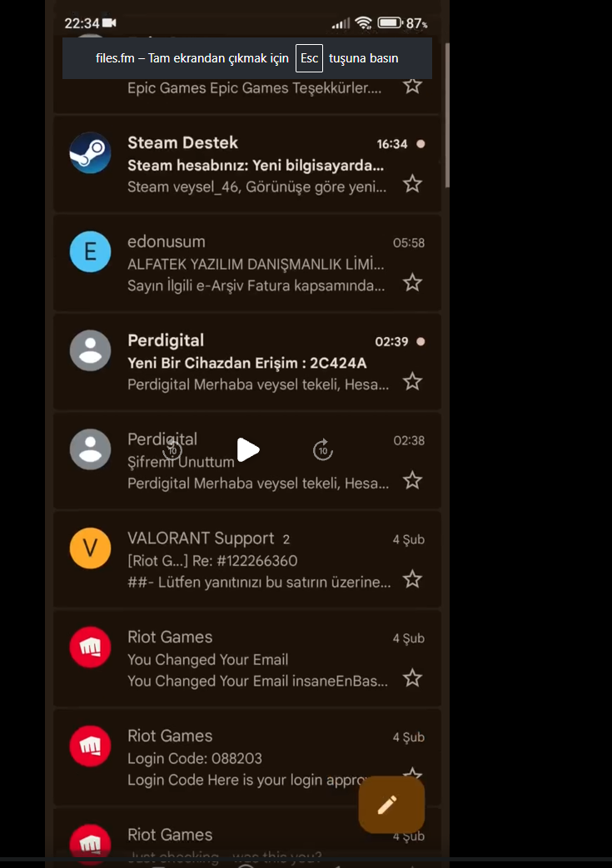Click 'Epic Games Epic Games Teşekkürler' preview text
612x868 pixels.
click(254, 88)
